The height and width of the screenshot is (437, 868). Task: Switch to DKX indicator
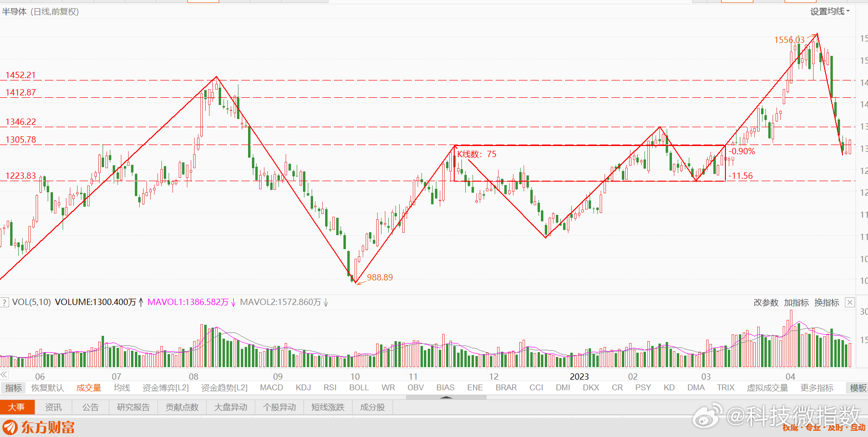click(x=591, y=388)
